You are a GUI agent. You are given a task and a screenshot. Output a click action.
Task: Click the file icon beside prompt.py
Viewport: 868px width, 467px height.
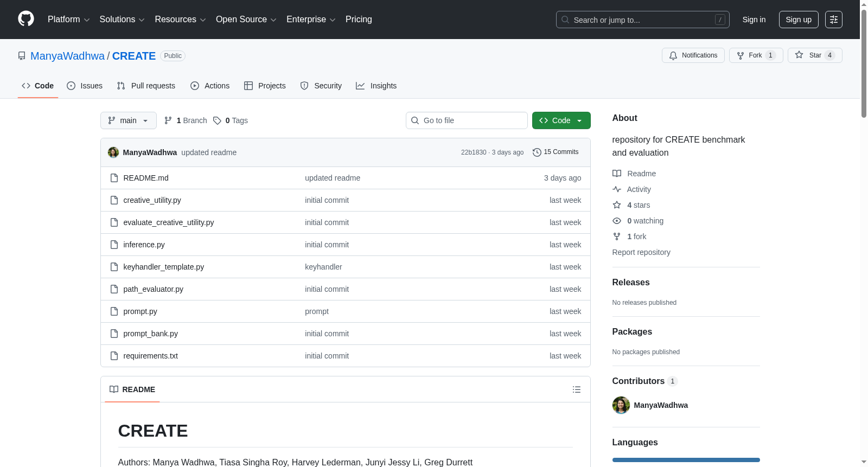click(x=114, y=311)
